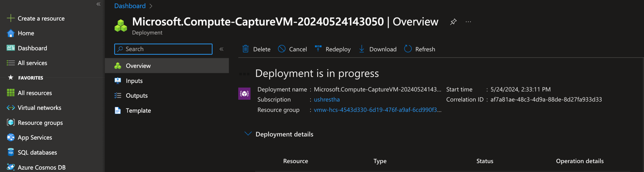Collapse the Deployment details section
The width and height of the screenshot is (644, 172).
[248, 134]
